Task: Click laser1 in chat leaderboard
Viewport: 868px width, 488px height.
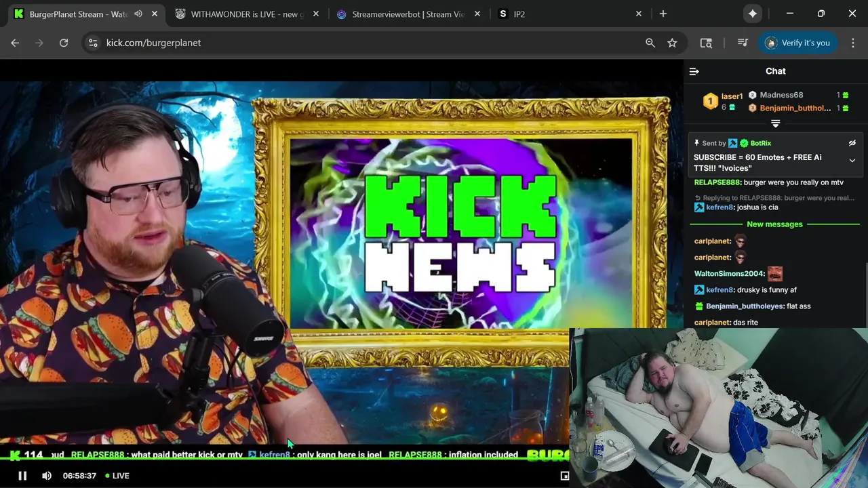Action: [732, 96]
